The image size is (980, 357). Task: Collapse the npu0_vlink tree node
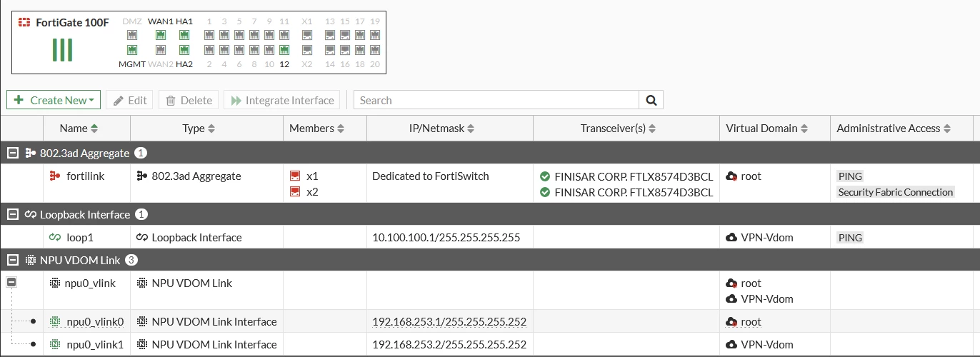(11, 283)
